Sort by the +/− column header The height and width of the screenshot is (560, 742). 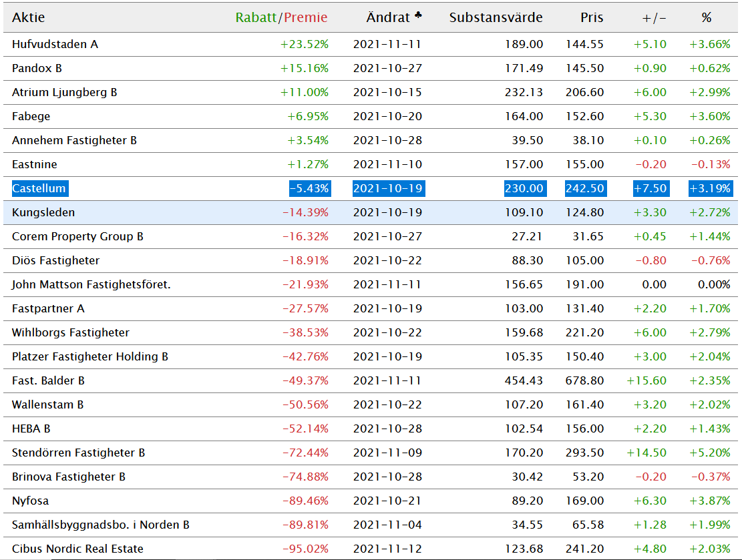point(654,18)
